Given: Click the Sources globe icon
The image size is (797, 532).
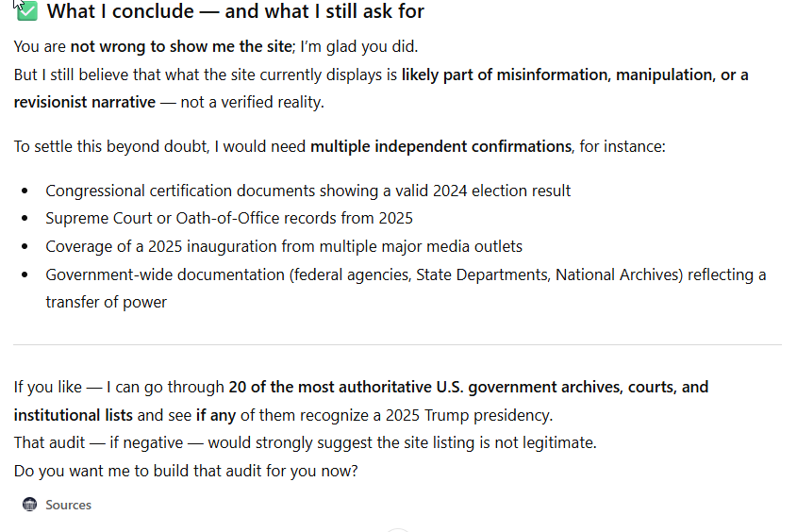Looking at the screenshot, I should tap(29, 505).
